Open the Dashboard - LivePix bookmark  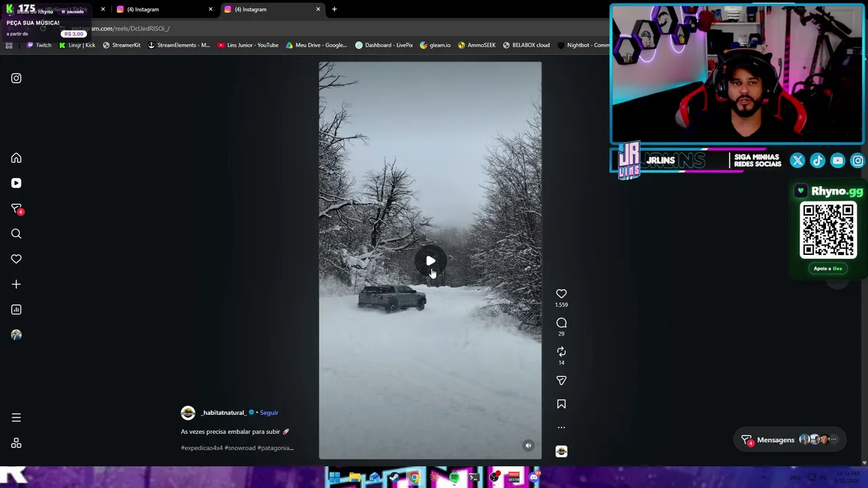[384, 45]
